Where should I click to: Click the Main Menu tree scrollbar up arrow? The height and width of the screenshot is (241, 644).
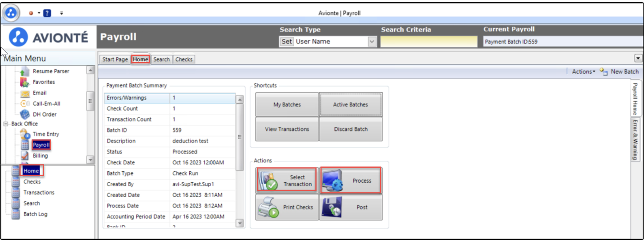(90, 70)
